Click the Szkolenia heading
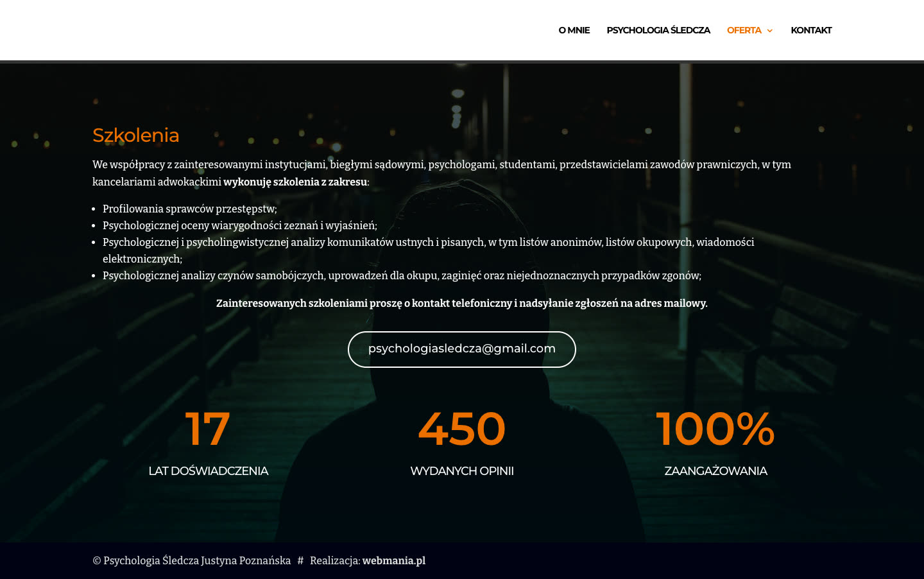The height and width of the screenshot is (579, 924). 136,135
